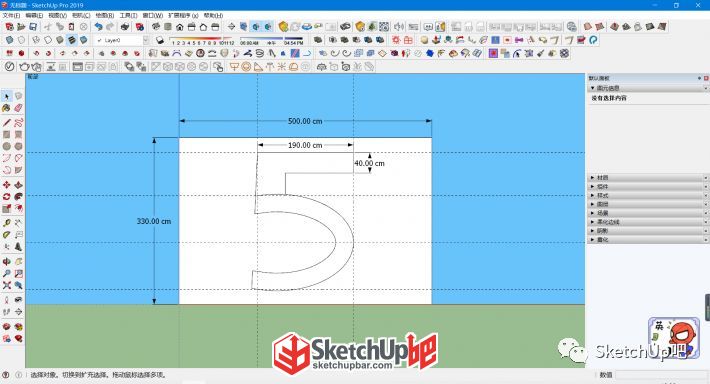Viewport: 710px width, 384px height.
Task: Click the Zoom Extents tool
Action: pos(6,285)
